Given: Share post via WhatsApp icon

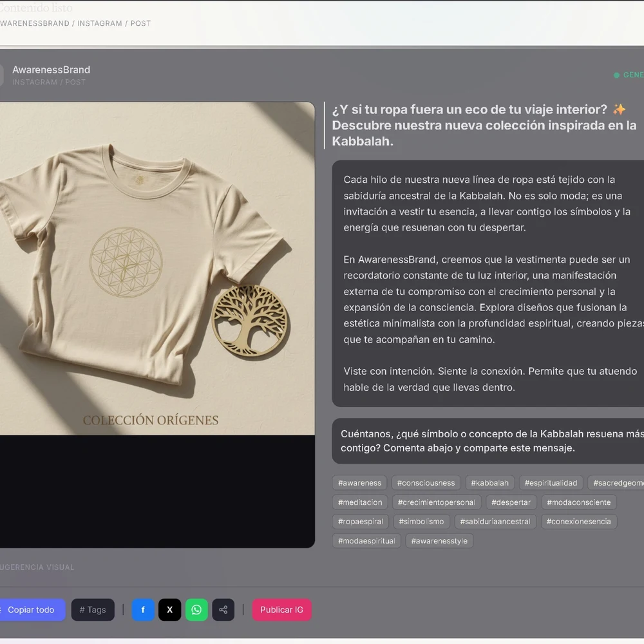Looking at the screenshot, I should coord(196,609).
